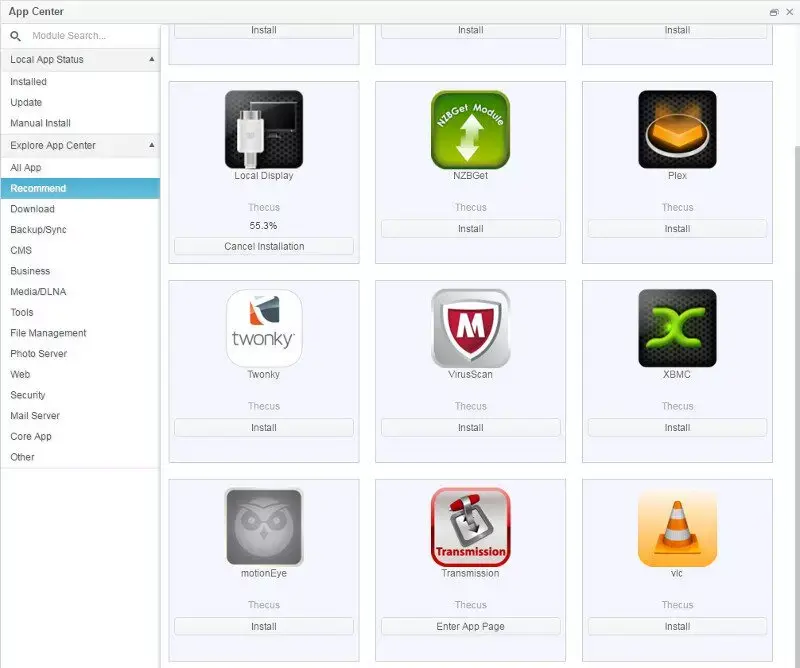Browse the Download category
Viewport: 800px width, 668px height.
80,209
